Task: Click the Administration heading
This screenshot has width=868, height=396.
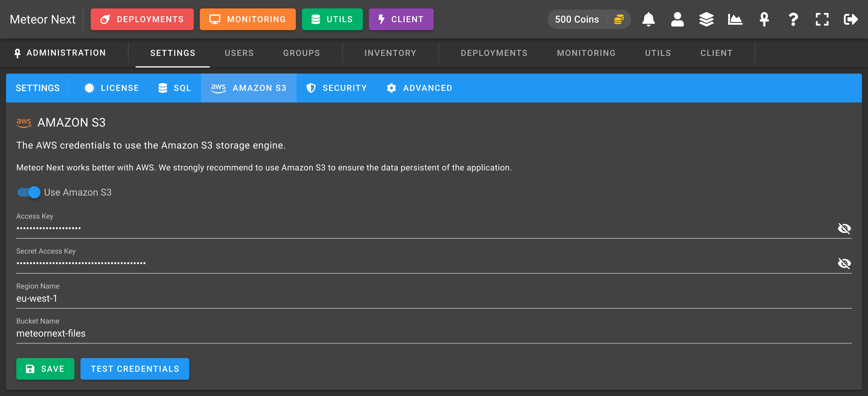Action: pos(60,53)
